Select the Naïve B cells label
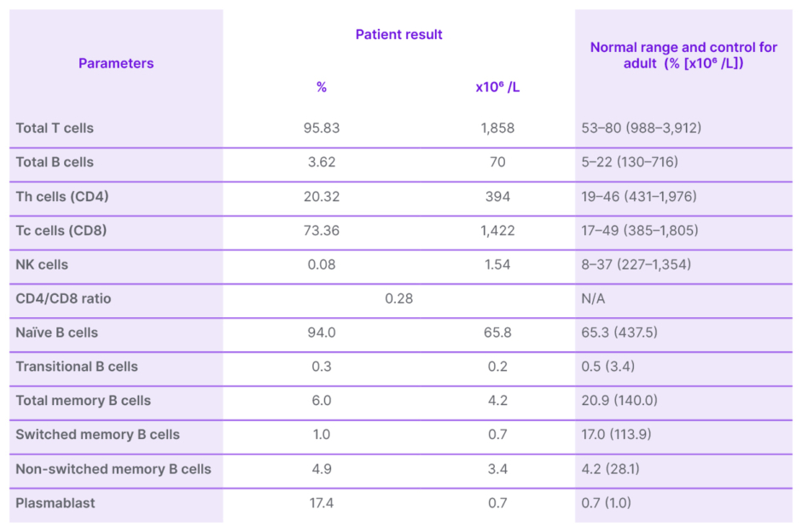This screenshot has height=532, width=802. click(56, 332)
